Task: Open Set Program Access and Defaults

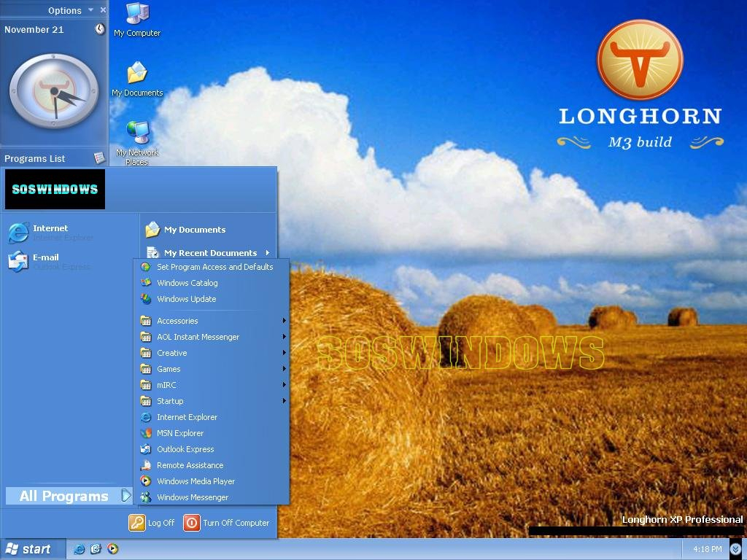Action: (x=212, y=267)
